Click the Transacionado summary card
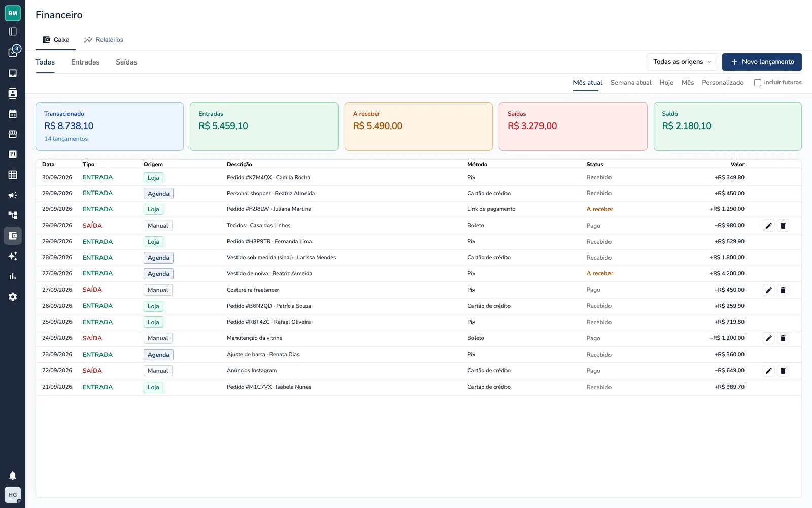 tap(110, 126)
